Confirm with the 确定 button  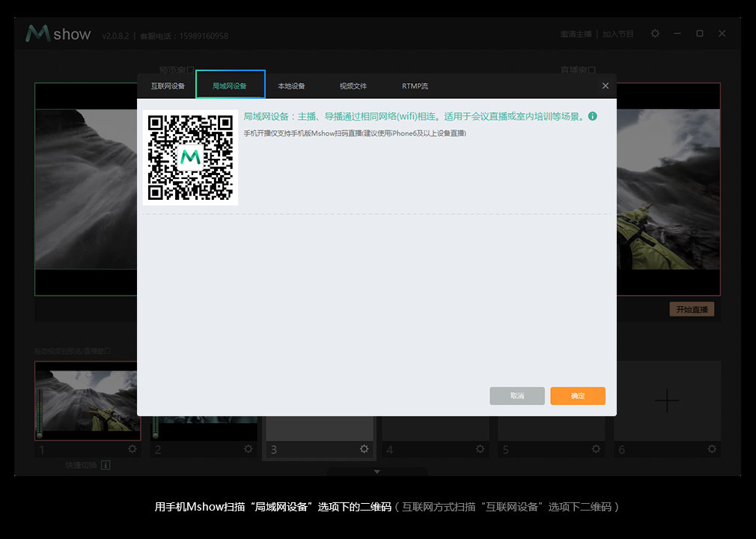pyautogui.click(x=578, y=396)
